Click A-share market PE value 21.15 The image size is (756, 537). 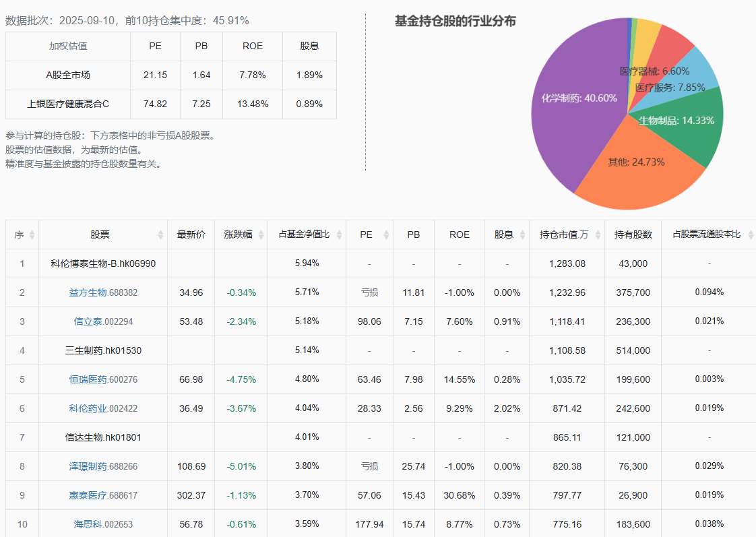[155, 75]
